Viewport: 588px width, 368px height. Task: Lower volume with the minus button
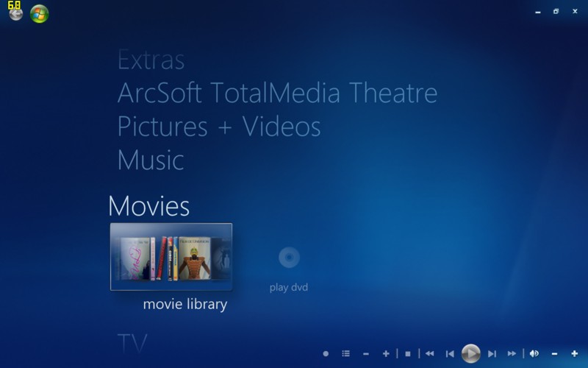[555, 354]
